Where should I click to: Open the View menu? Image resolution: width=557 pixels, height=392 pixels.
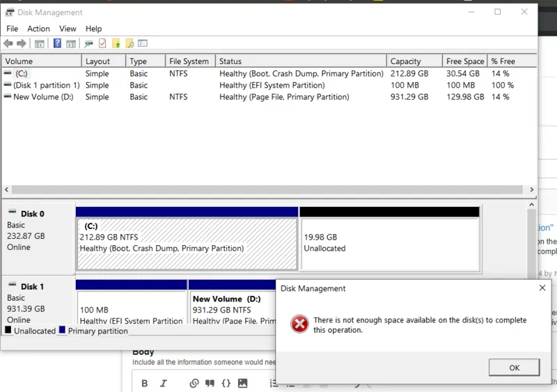tap(68, 29)
